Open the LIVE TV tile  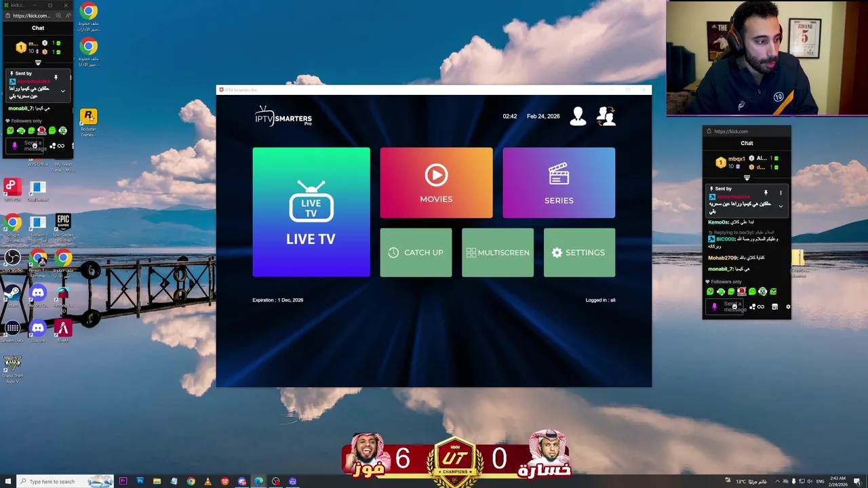(311, 212)
